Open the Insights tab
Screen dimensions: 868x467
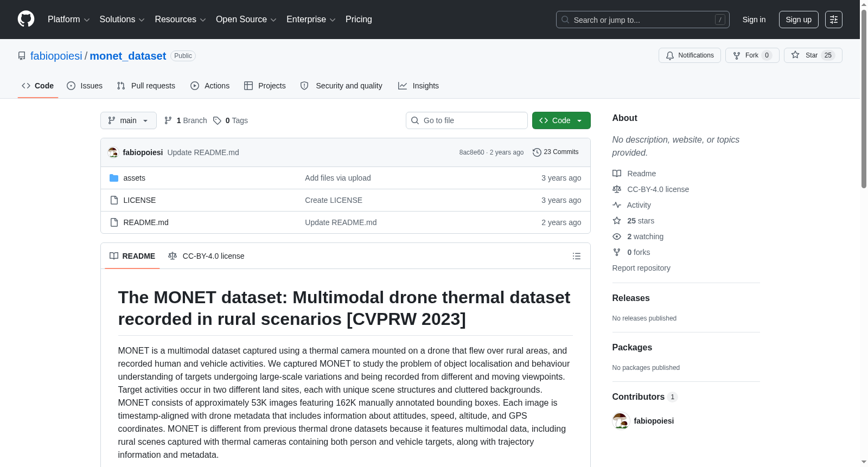click(418, 86)
